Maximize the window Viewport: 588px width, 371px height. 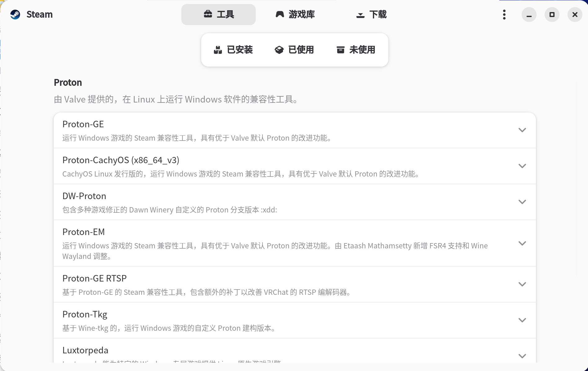(x=552, y=15)
